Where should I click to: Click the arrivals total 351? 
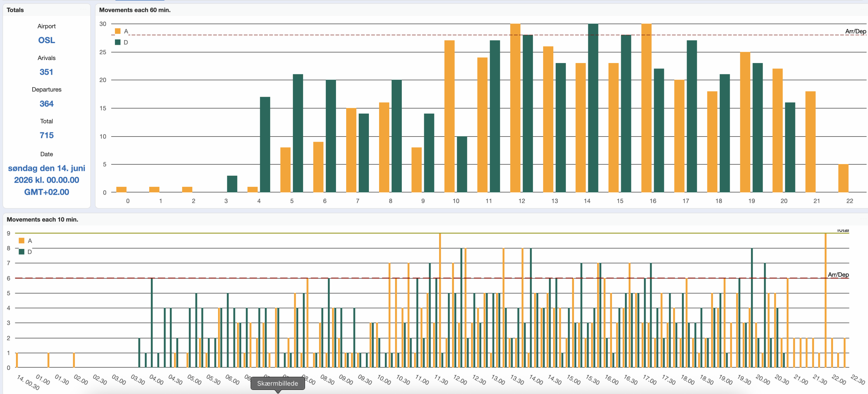point(46,72)
